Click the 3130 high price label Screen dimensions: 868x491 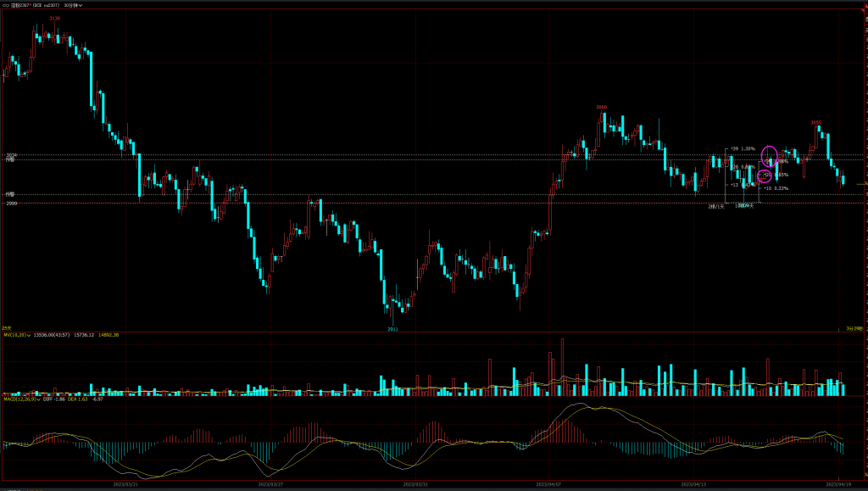coord(55,18)
